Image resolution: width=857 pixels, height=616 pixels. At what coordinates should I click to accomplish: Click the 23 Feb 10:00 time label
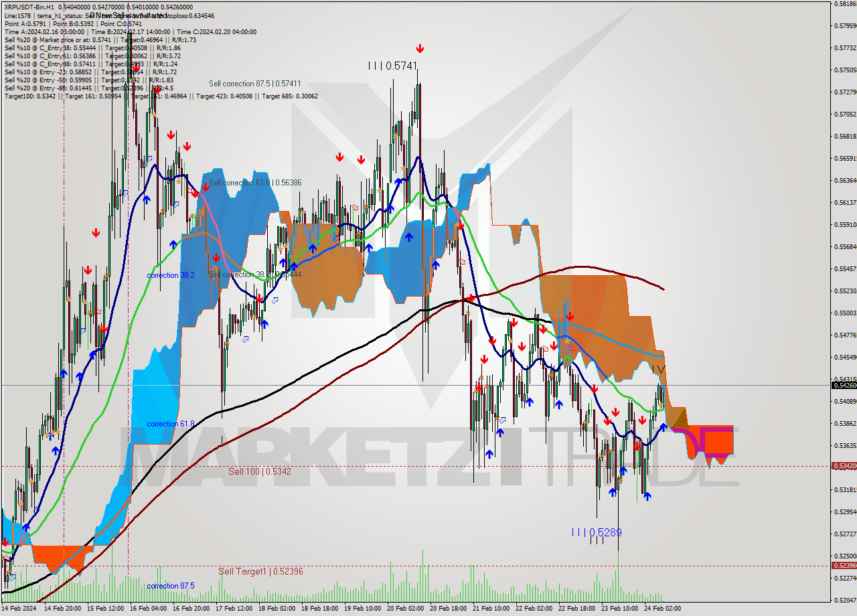coord(619,609)
